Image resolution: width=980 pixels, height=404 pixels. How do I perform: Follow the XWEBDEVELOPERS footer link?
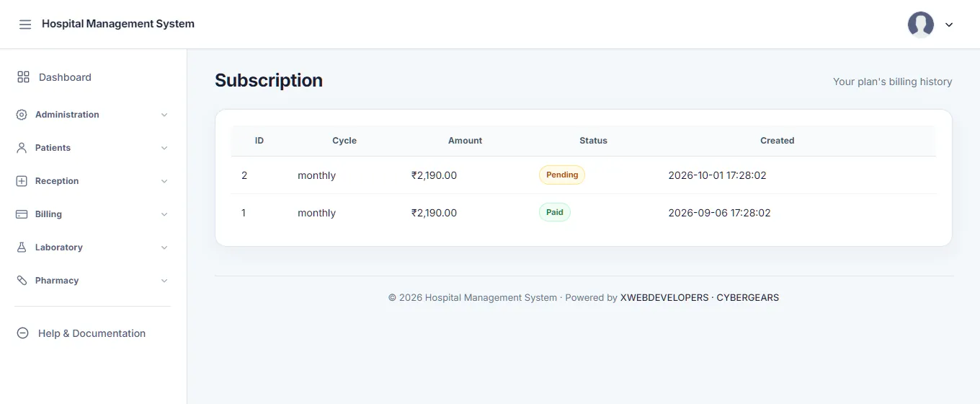(x=664, y=297)
